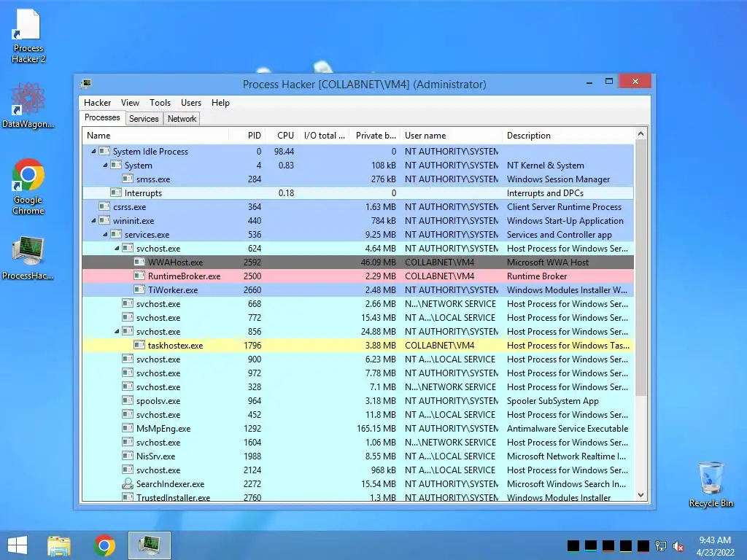
Task: Click the vertical scrollbar thumb
Action: pos(640,268)
